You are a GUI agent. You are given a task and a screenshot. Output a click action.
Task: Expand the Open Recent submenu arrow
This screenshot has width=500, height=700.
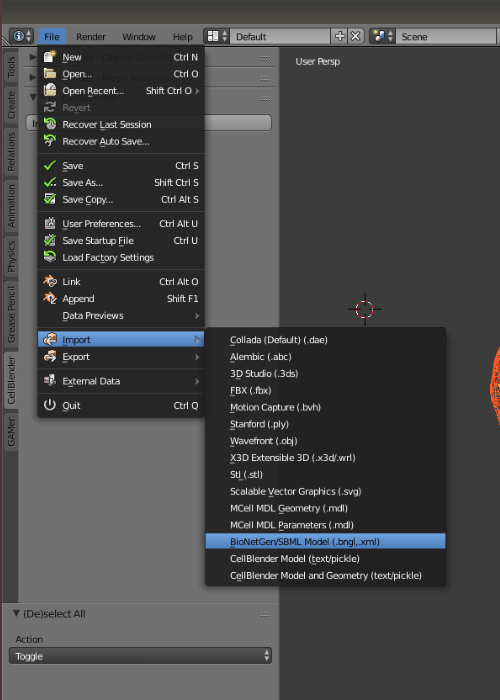197,91
